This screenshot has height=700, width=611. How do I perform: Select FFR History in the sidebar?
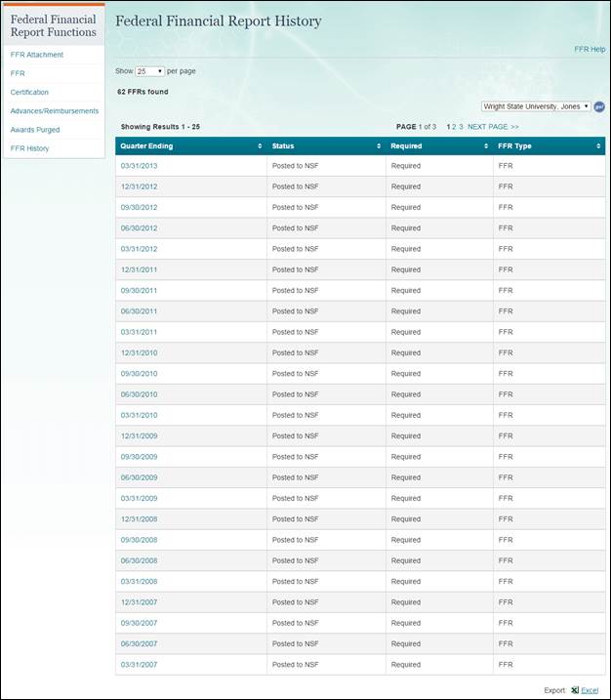click(29, 148)
